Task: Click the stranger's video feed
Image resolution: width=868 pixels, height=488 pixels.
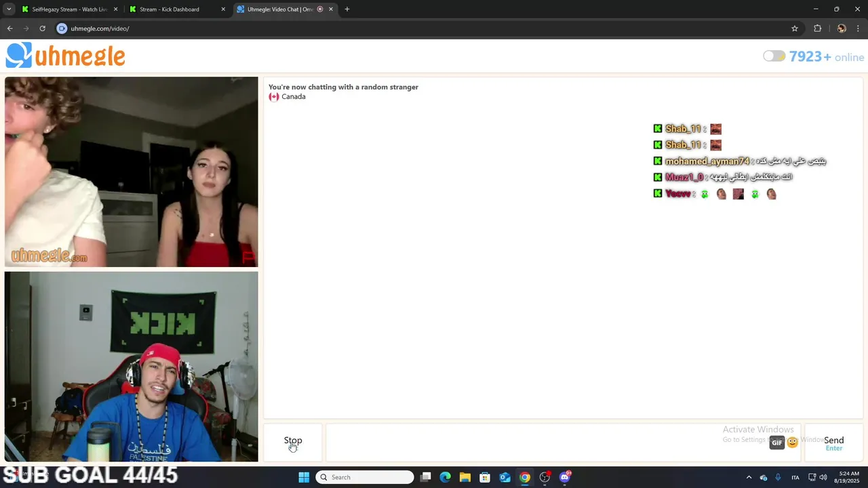Action: click(131, 172)
